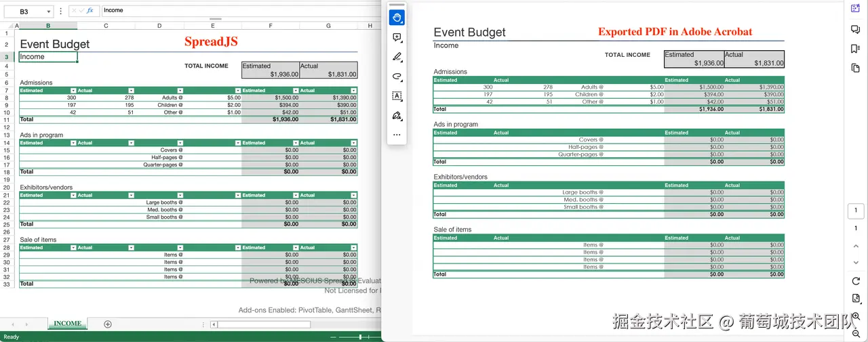Click the $1,936.00 estimated total income cell
Image resolution: width=868 pixels, height=342 pixels.
click(271, 74)
